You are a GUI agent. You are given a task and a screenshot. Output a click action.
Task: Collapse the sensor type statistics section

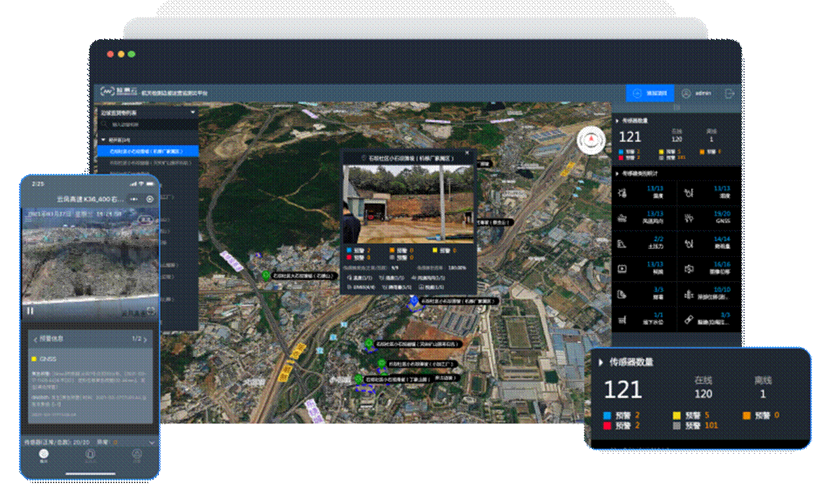(617, 174)
